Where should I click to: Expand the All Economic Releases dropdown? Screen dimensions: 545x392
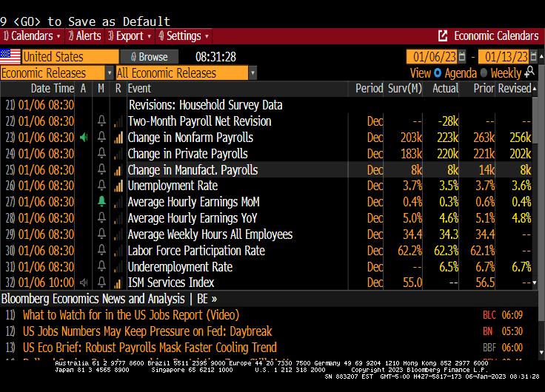pyautogui.click(x=253, y=73)
